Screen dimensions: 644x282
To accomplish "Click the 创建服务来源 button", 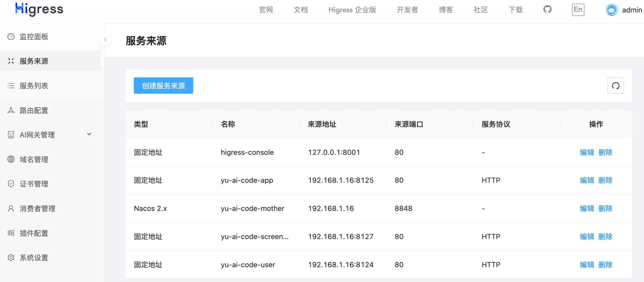I will [163, 86].
